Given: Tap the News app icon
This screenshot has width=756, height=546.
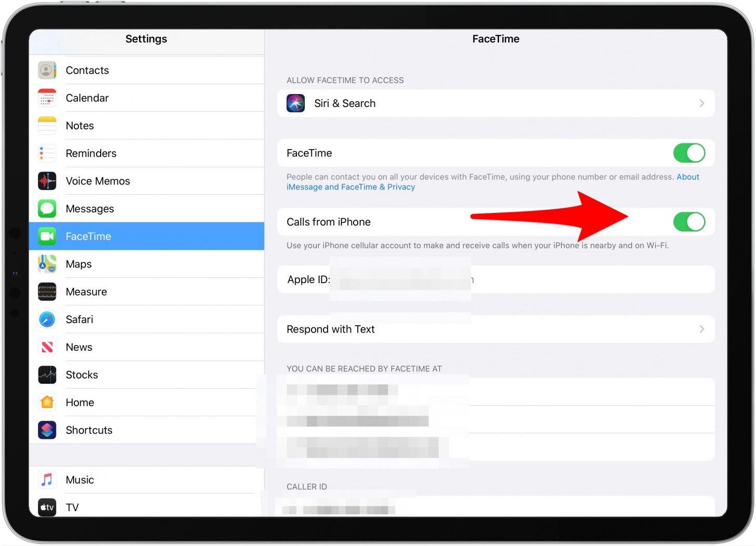Looking at the screenshot, I should click(47, 347).
